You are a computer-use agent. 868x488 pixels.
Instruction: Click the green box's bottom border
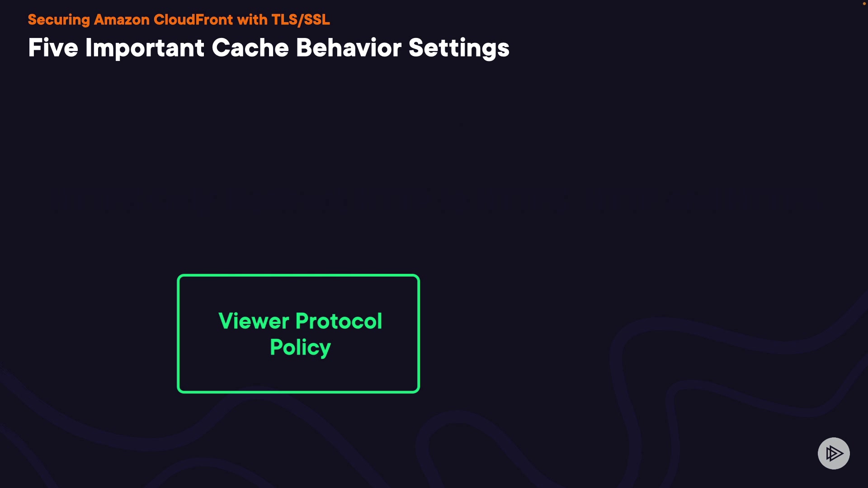[x=298, y=392]
